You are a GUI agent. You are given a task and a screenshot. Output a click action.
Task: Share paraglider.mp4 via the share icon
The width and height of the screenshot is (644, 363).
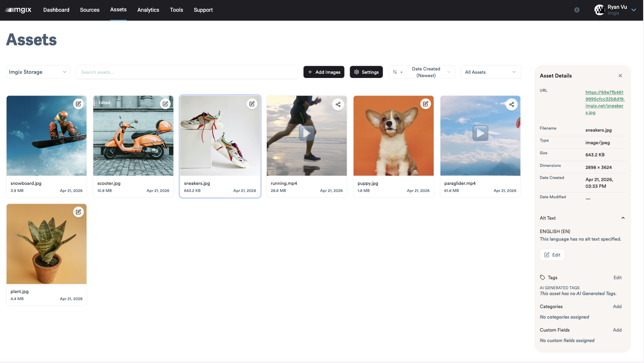pyautogui.click(x=512, y=104)
